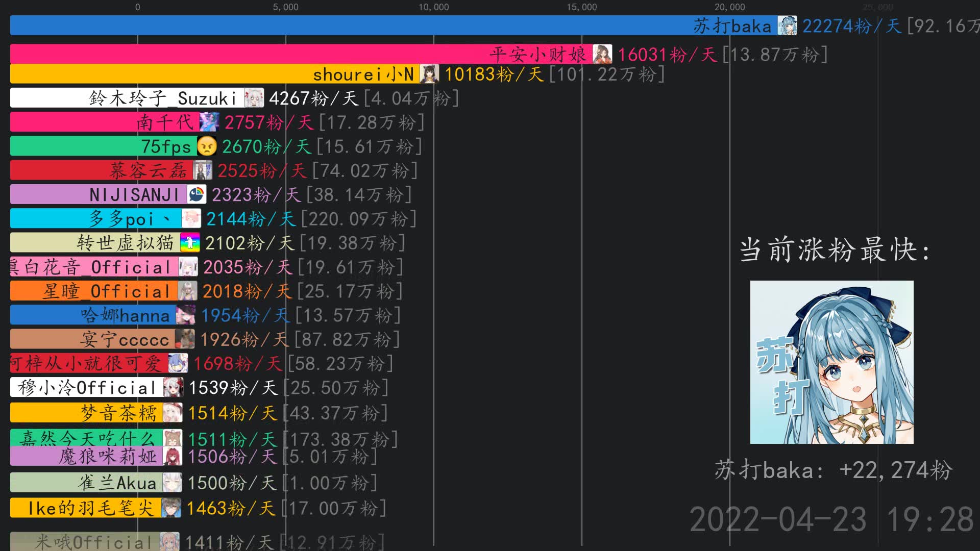This screenshot has width=980, height=551.
Task: Click large 苏打 featured avatar image
Action: (x=831, y=362)
